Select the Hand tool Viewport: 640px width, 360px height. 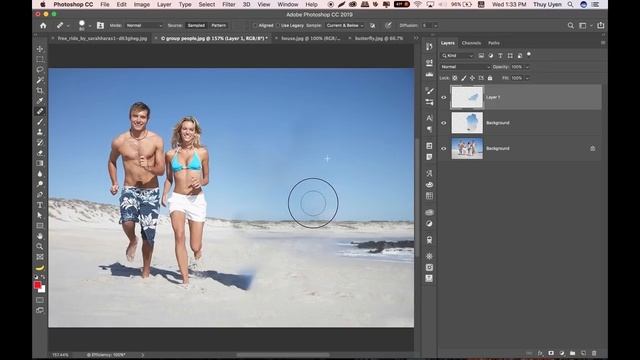[x=40, y=236]
